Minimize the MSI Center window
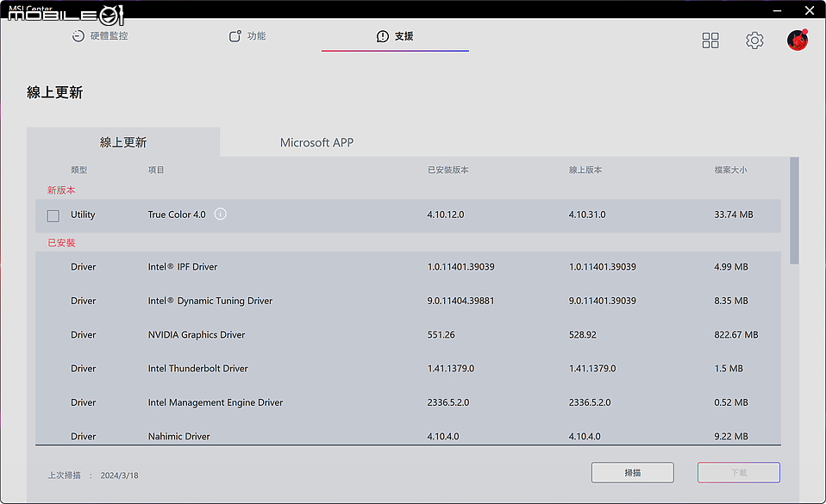Viewport: 826px width, 504px height. pos(777,10)
